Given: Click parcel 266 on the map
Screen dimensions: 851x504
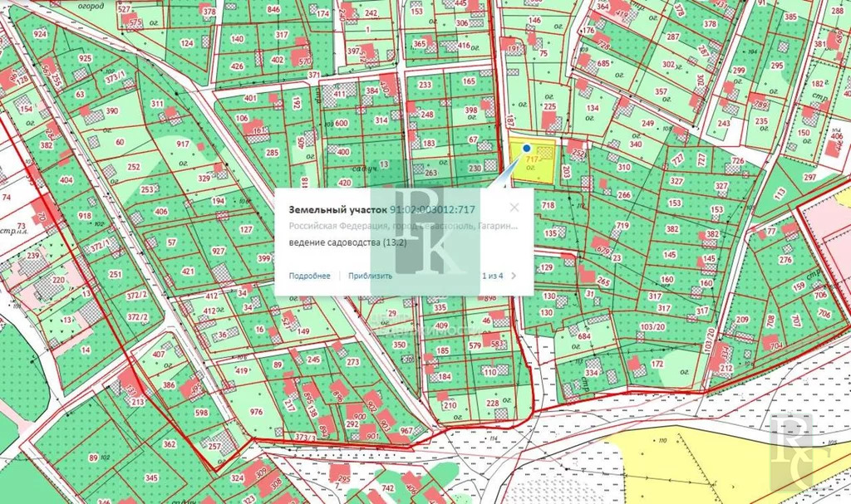Looking at the screenshot, I should [x=624, y=195].
